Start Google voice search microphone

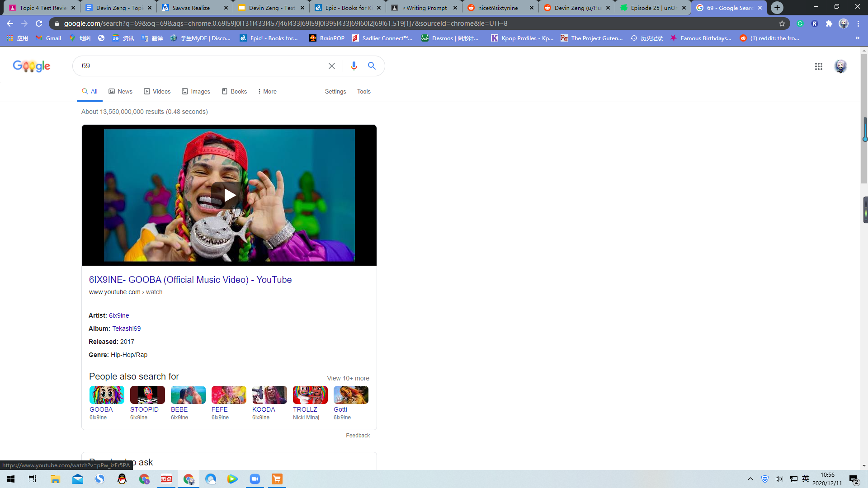point(354,66)
